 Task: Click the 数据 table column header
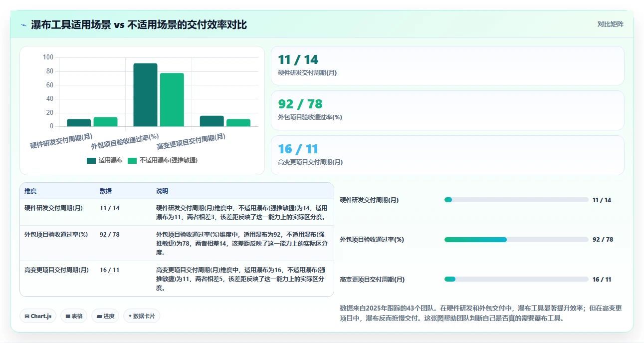pyautogui.click(x=106, y=191)
